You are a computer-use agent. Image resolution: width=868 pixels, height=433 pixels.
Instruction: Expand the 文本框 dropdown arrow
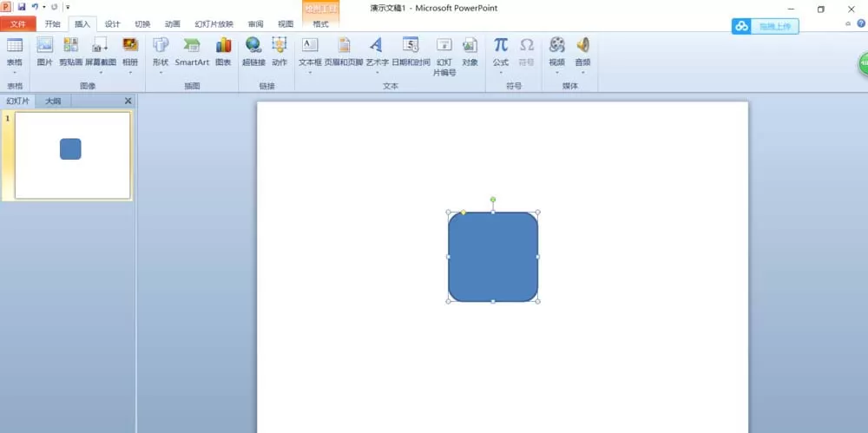pyautogui.click(x=310, y=72)
